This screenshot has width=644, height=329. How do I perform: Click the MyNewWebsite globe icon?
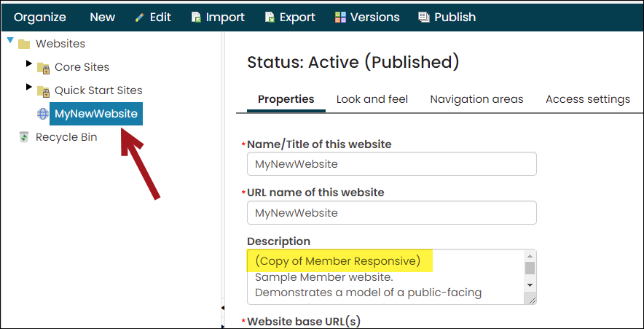(x=43, y=114)
